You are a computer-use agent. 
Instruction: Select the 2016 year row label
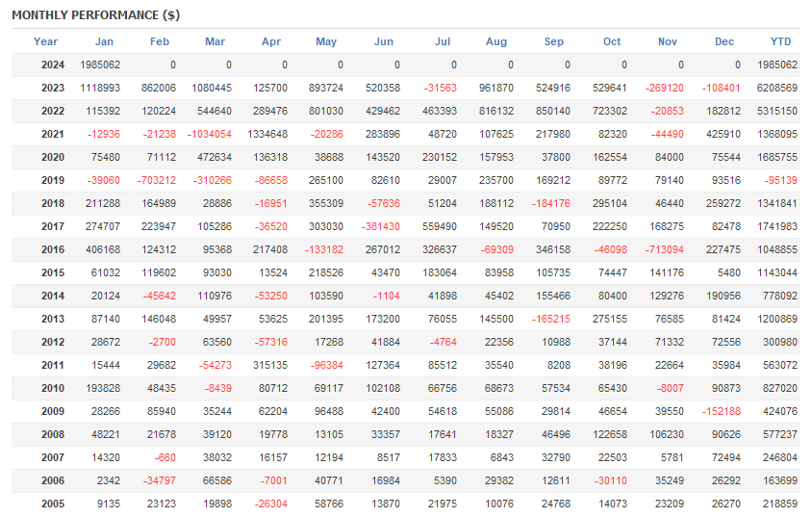click(x=53, y=249)
